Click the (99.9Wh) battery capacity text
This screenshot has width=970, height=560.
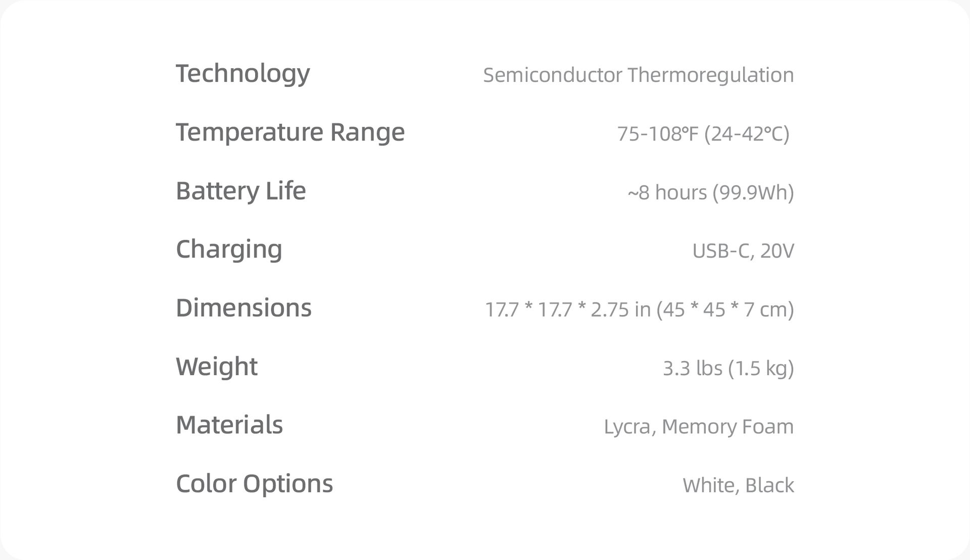click(753, 192)
